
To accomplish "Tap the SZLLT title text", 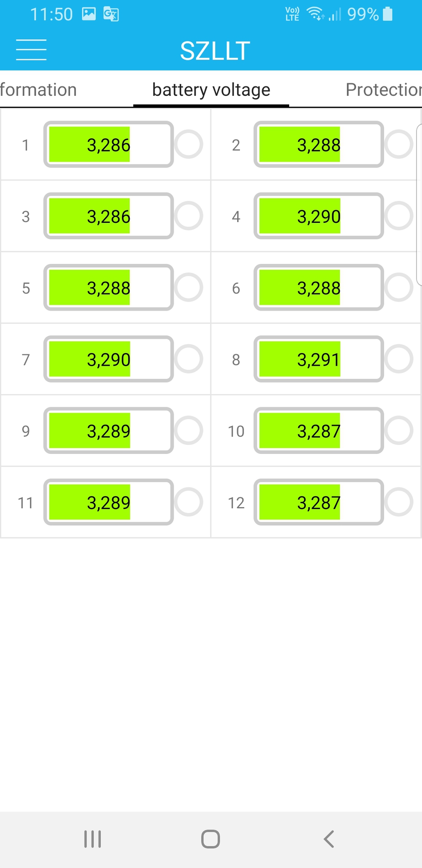I will [215, 51].
